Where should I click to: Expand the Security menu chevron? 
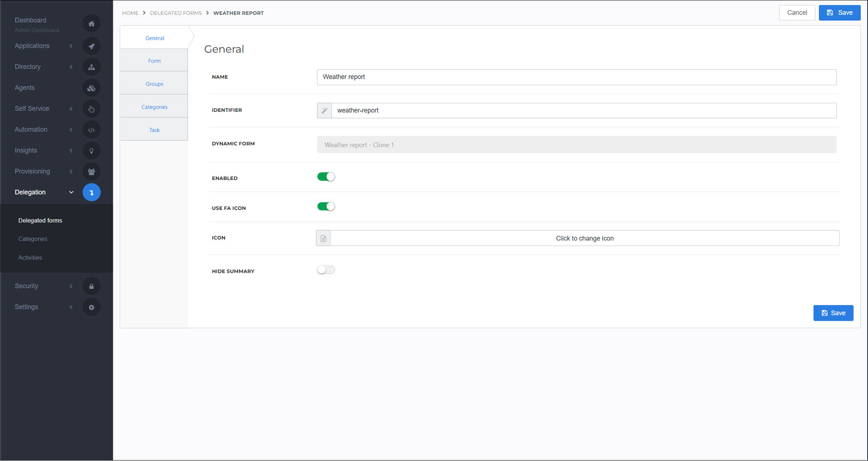[71, 286]
